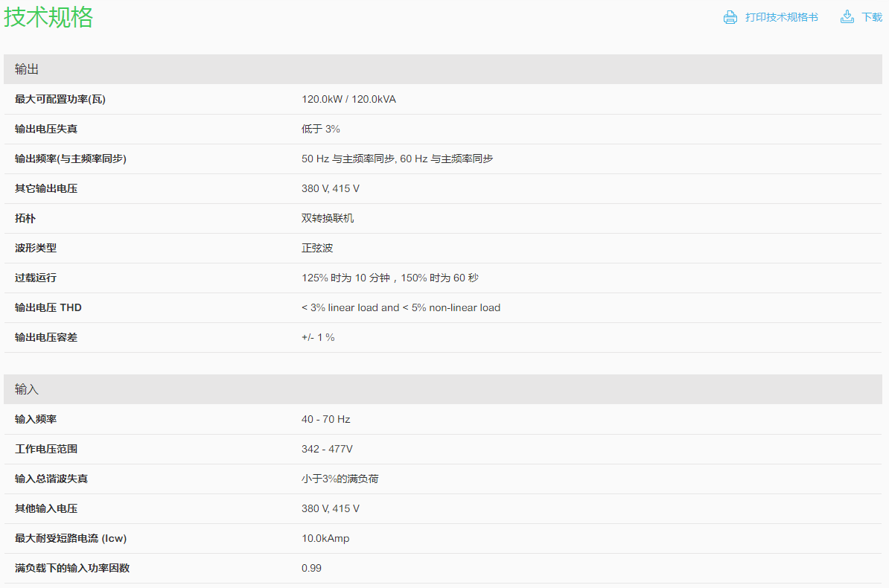The image size is (889, 588).
Task: Click the 技术规格 page heading
Action: pyautogui.click(x=48, y=16)
